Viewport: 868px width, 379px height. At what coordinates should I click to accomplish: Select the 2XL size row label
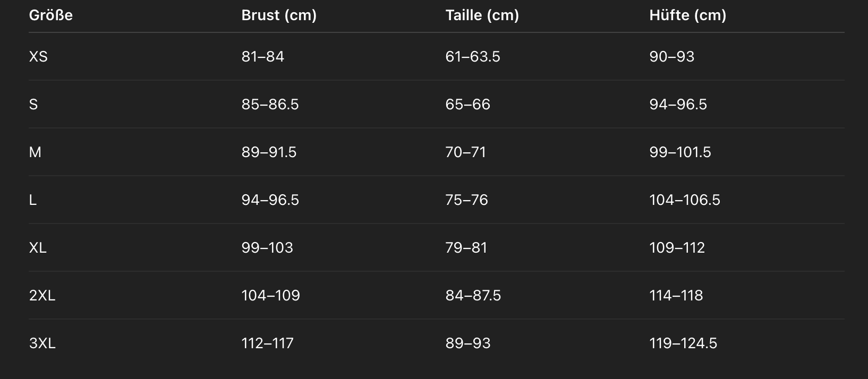click(x=42, y=296)
